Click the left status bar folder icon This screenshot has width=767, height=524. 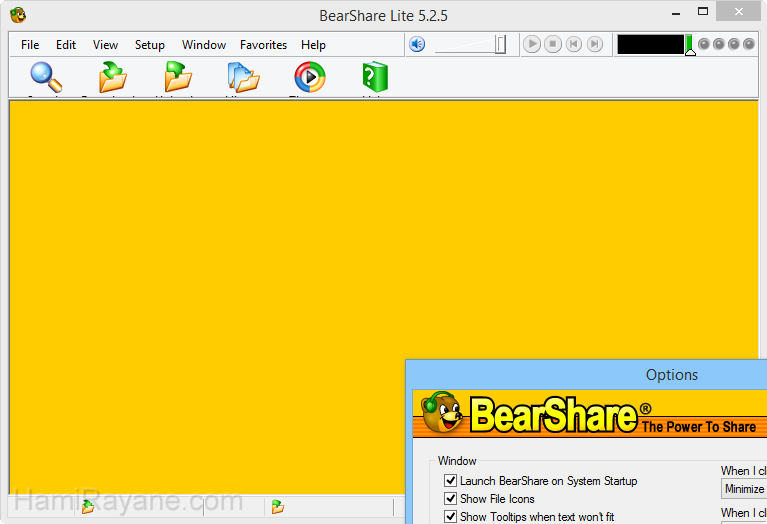click(x=88, y=507)
